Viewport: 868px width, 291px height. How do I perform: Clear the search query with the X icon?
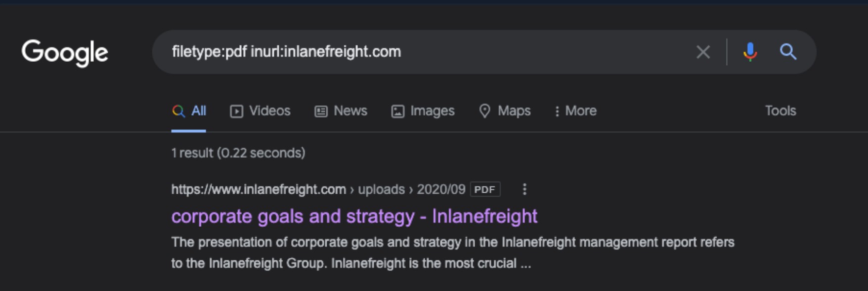tap(703, 52)
